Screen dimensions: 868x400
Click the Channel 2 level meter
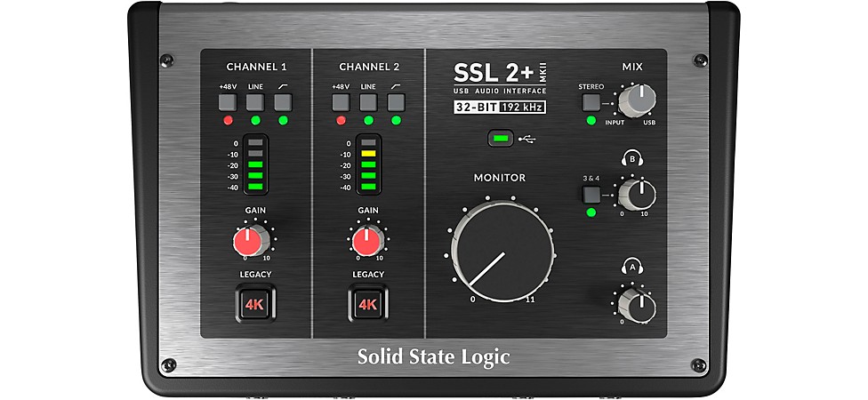(x=368, y=164)
